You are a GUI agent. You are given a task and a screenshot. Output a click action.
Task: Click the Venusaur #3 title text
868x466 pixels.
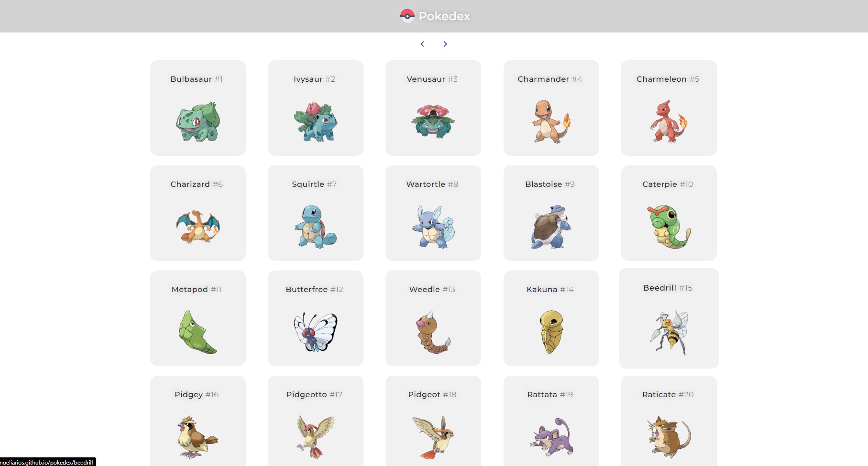coord(433,79)
